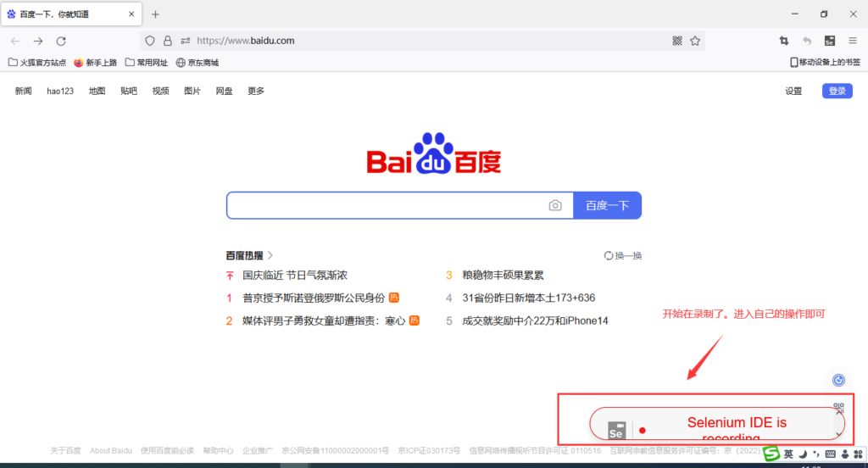Screen dimensions: 868x468
Task: Expand the 更多 navigation menu
Action: (256, 91)
